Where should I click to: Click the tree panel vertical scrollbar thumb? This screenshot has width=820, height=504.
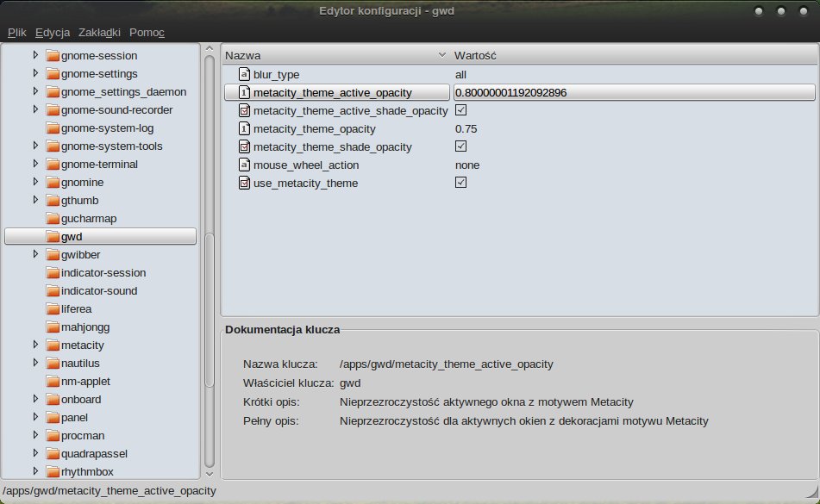(210, 310)
